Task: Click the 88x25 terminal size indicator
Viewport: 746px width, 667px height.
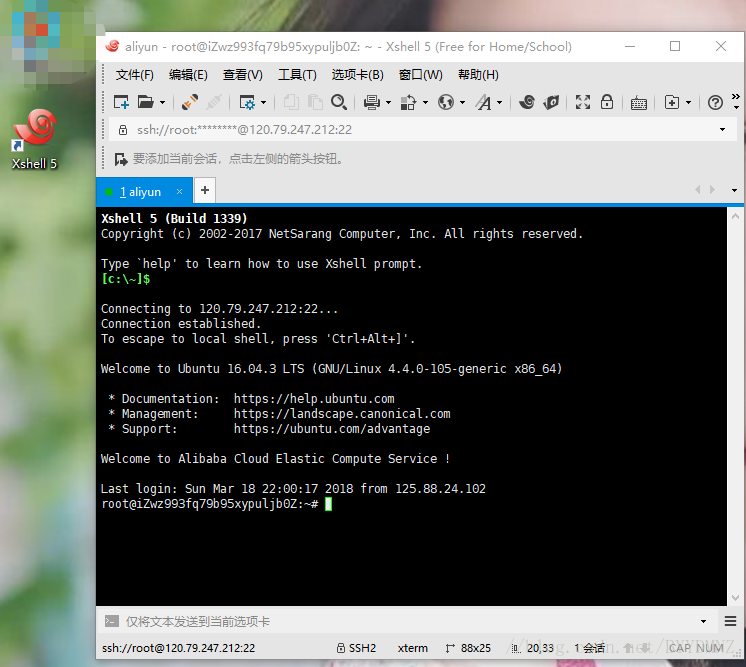Action: click(x=468, y=648)
